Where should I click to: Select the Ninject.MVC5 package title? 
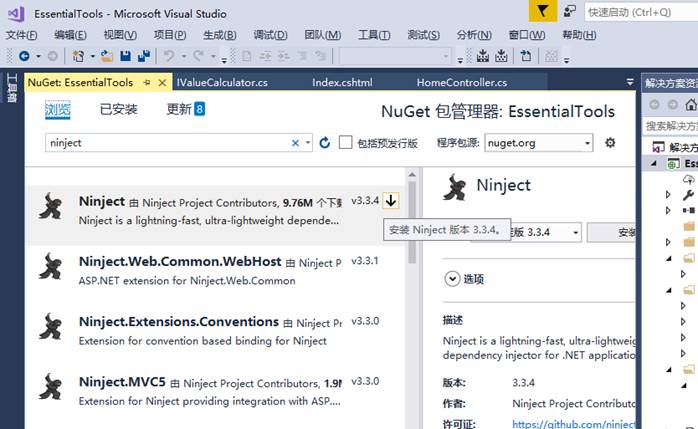(122, 382)
